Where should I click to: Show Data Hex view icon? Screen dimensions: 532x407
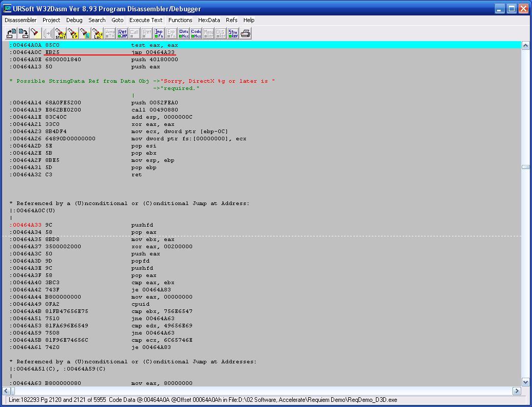pos(184,33)
